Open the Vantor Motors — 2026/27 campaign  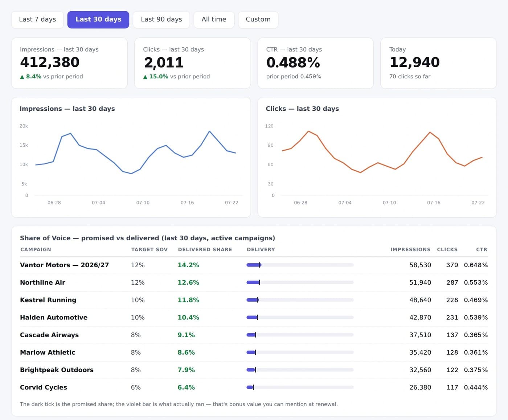pyautogui.click(x=64, y=265)
